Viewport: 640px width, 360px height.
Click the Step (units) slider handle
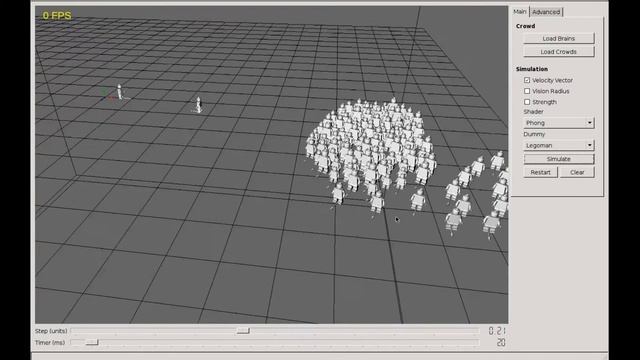(x=243, y=331)
